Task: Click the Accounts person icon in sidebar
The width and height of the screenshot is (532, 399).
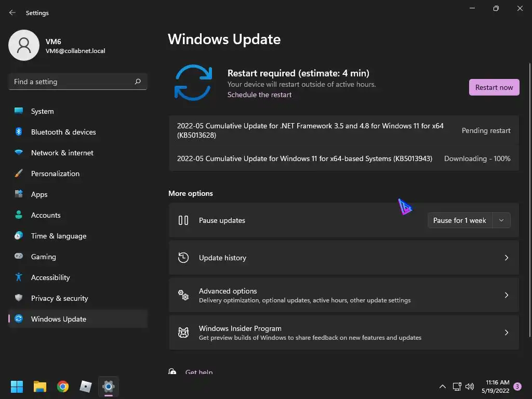Action: 19,215
